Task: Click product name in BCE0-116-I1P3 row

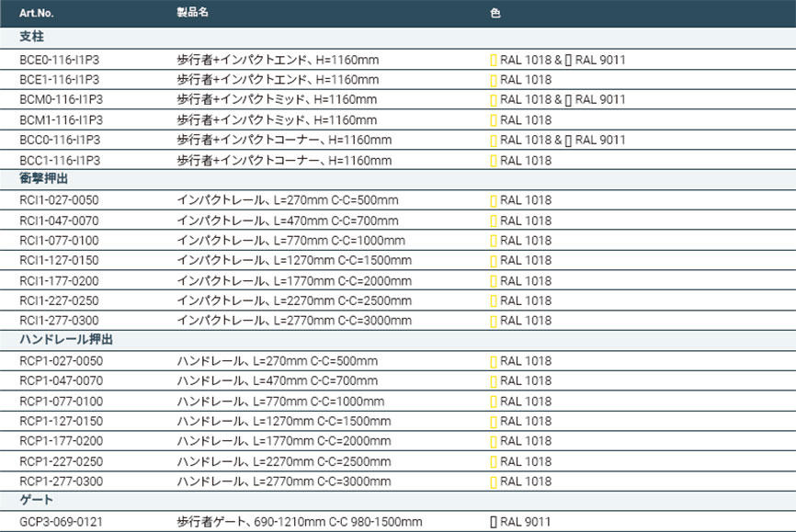Action: (278, 60)
